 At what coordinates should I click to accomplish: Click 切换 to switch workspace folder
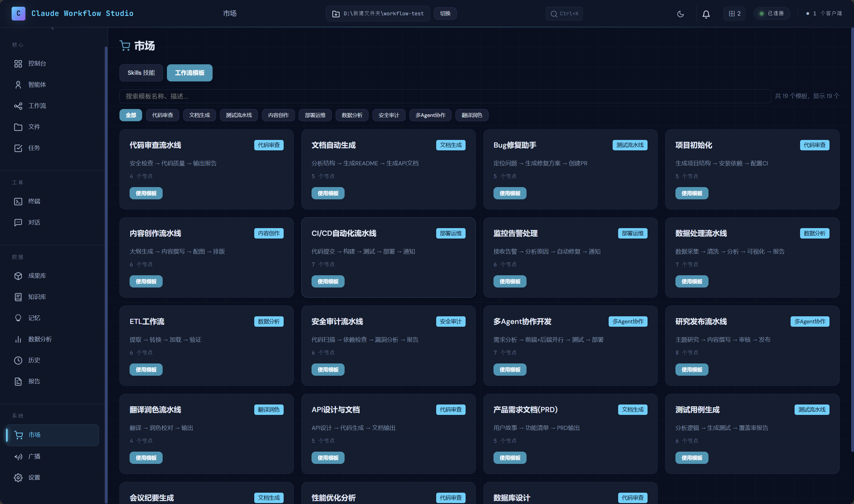[x=445, y=13]
